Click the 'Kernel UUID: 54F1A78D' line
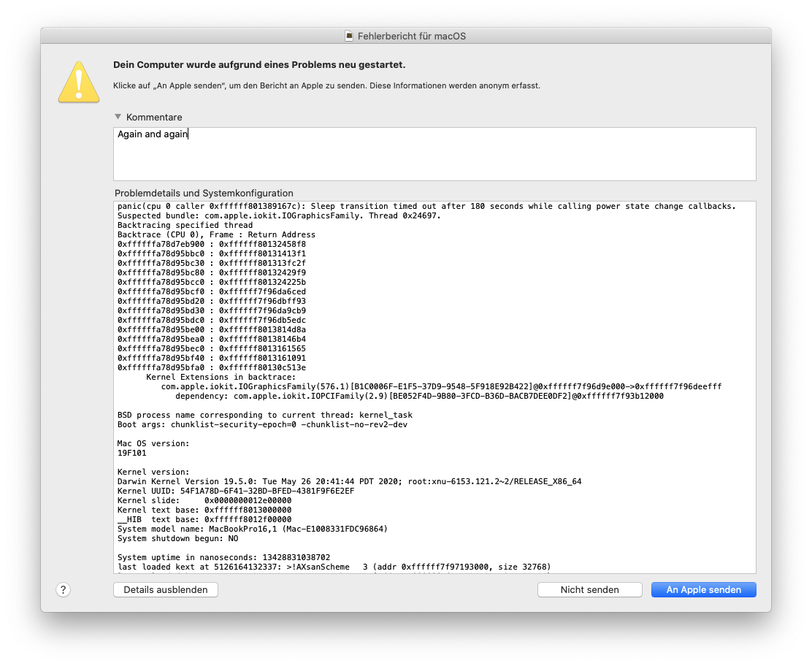 point(236,491)
